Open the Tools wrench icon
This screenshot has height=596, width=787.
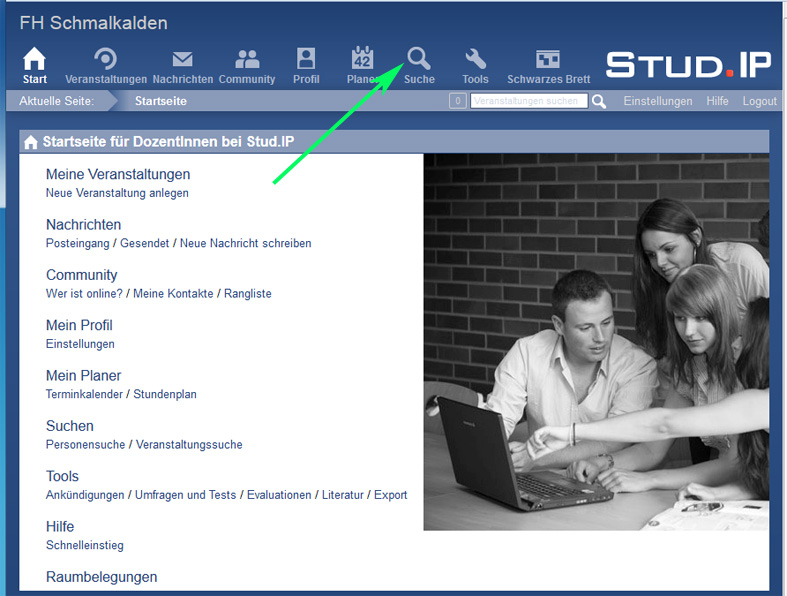475,60
